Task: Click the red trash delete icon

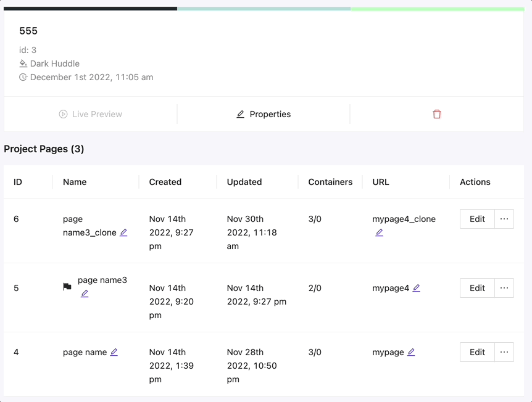Action: pos(437,114)
